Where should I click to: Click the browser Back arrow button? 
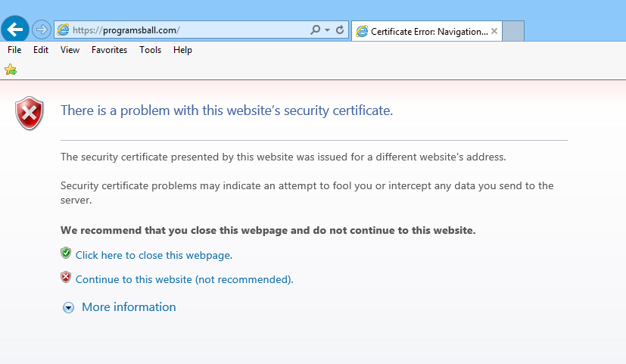tap(15, 30)
